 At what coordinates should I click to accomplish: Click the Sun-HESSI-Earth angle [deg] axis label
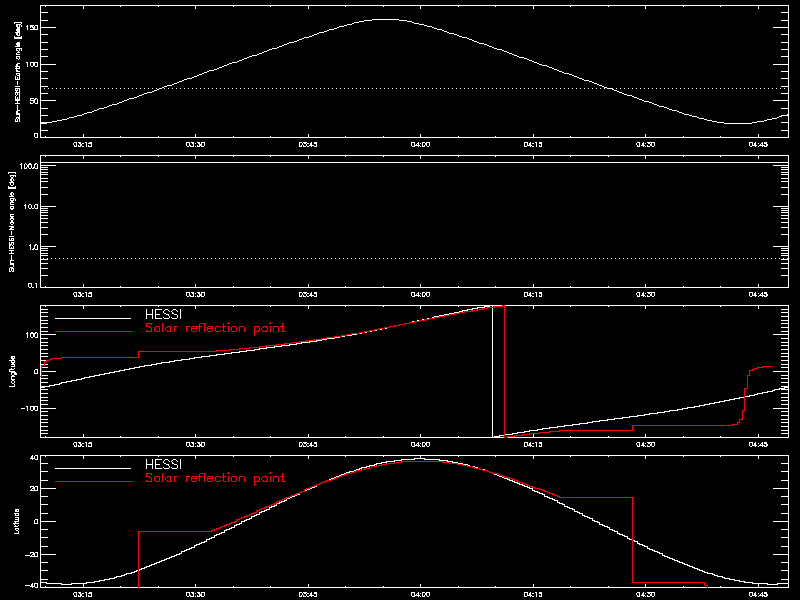[18, 71]
